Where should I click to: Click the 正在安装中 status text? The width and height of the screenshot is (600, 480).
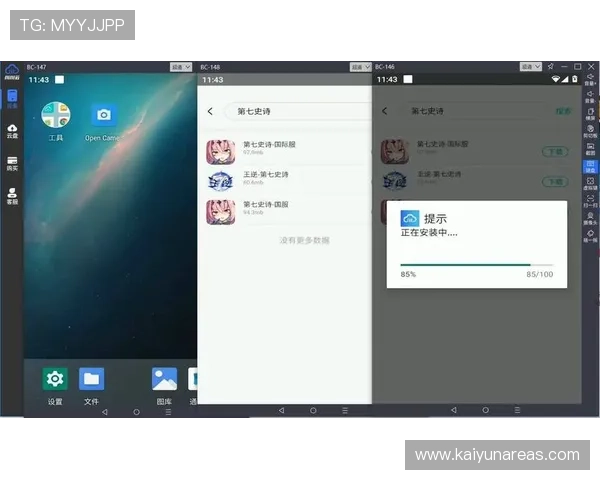coord(429,233)
